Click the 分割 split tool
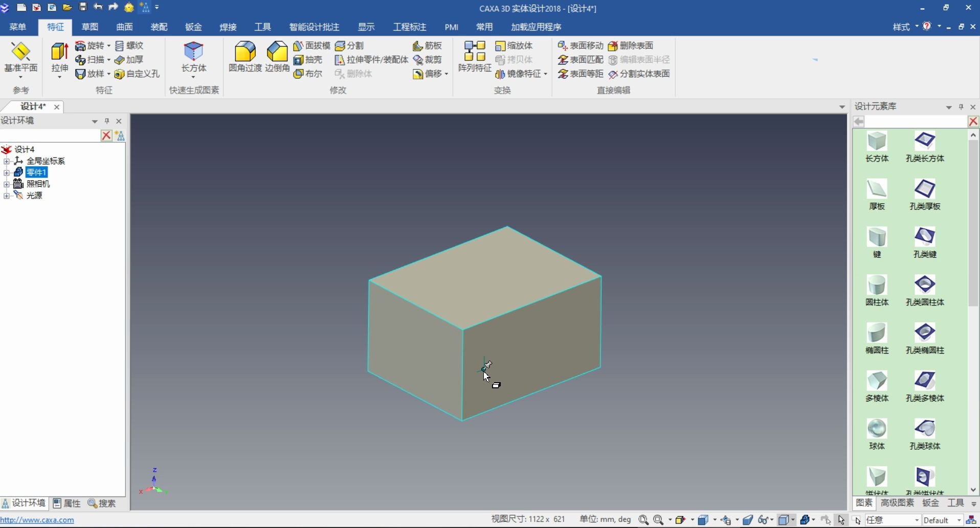Viewport: 980px width, 528px height. click(349, 46)
